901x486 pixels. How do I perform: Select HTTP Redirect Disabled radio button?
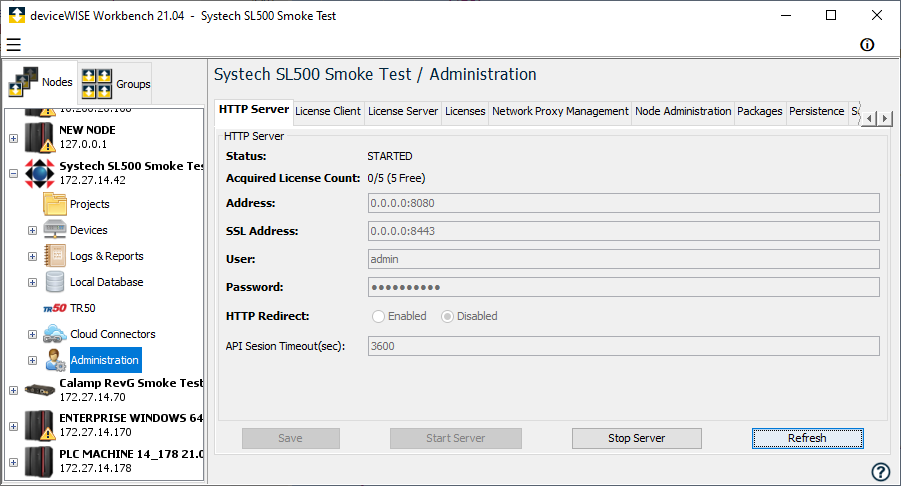coord(447,317)
